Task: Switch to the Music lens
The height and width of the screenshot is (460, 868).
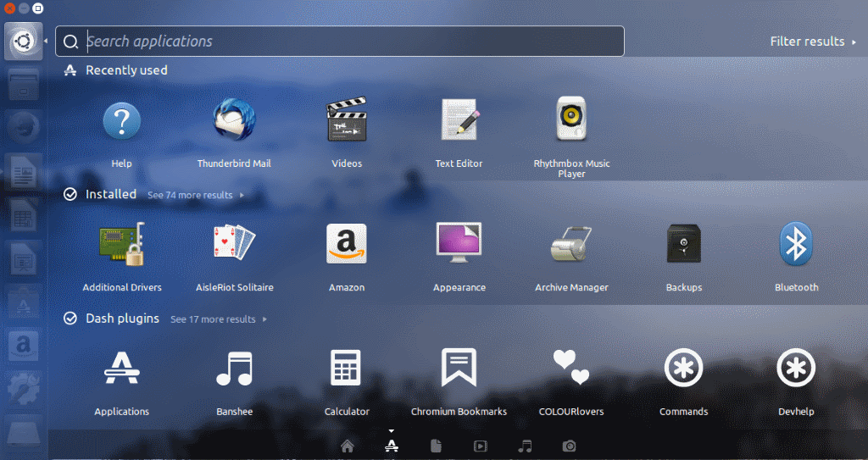Action: [x=525, y=446]
